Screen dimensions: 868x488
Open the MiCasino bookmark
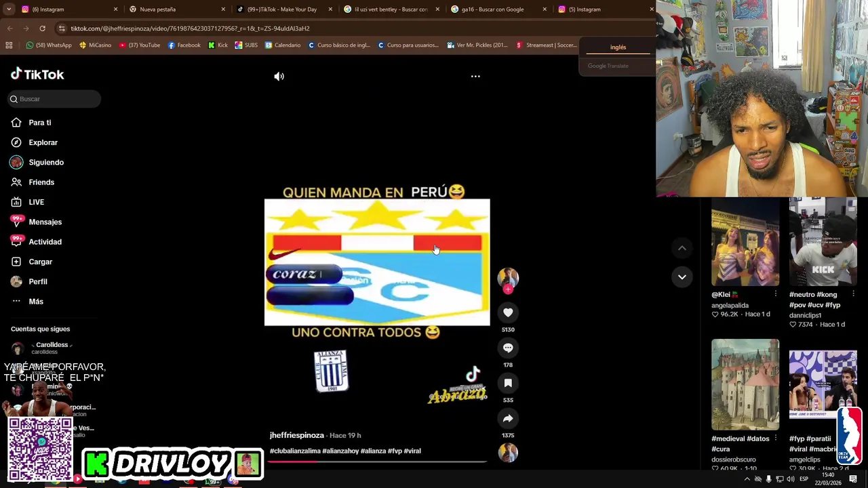coord(95,45)
